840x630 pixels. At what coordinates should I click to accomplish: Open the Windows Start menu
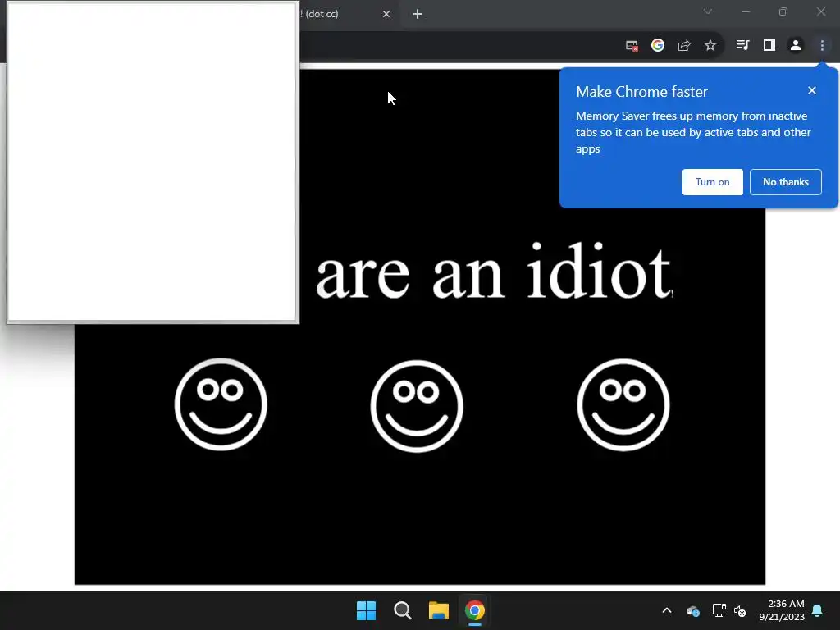tap(367, 610)
